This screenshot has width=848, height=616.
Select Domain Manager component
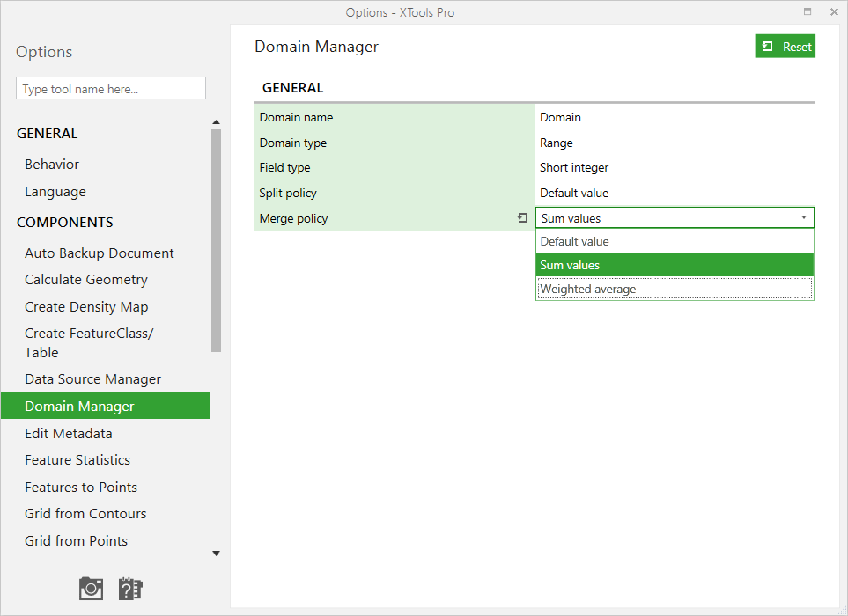click(x=106, y=406)
